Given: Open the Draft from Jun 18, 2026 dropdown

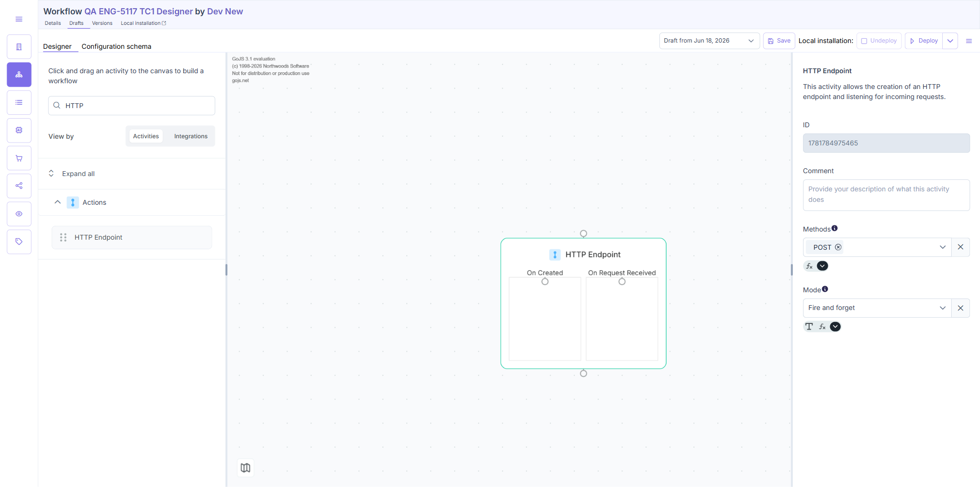Looking at the screenshot, I should tap(709, 41).
